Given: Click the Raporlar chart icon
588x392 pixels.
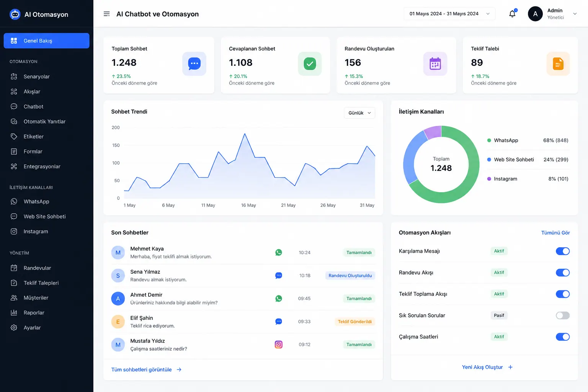Looking at the screenshot, I should click(14, 313).
